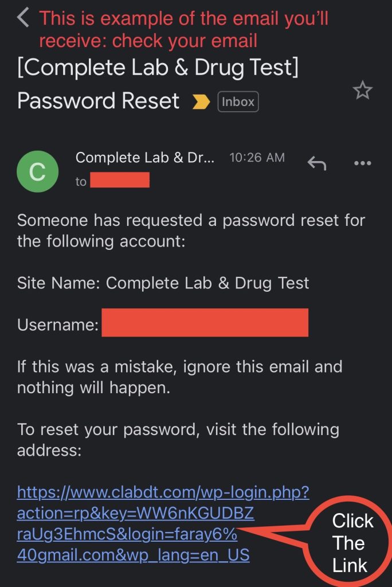Tap the 10:26 AM timestamp
The height and width of the screenshot is (587, 392).
coord(257,158)
